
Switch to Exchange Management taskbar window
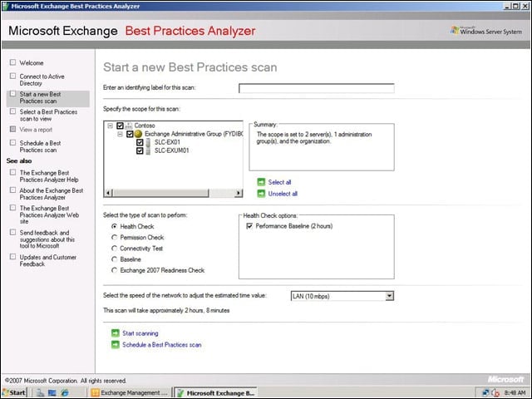pyautogui.click(x=131, y=393)
